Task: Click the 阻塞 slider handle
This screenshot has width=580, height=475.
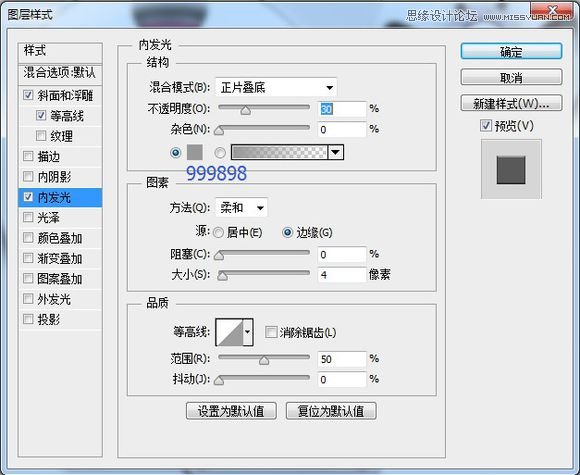Action: tap(219, 255)
